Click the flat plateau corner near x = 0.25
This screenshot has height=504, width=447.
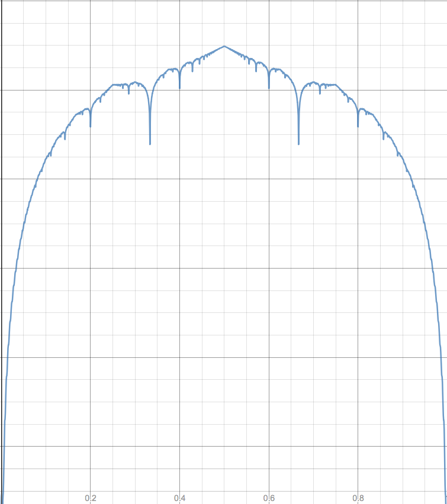[112, 85]
